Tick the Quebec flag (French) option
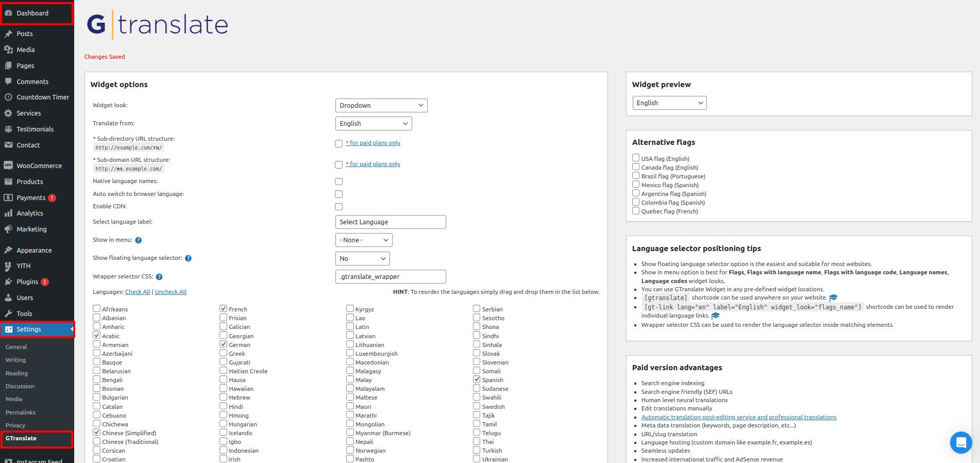The width and height of the screenshot is (980, 463). [636, 210]
